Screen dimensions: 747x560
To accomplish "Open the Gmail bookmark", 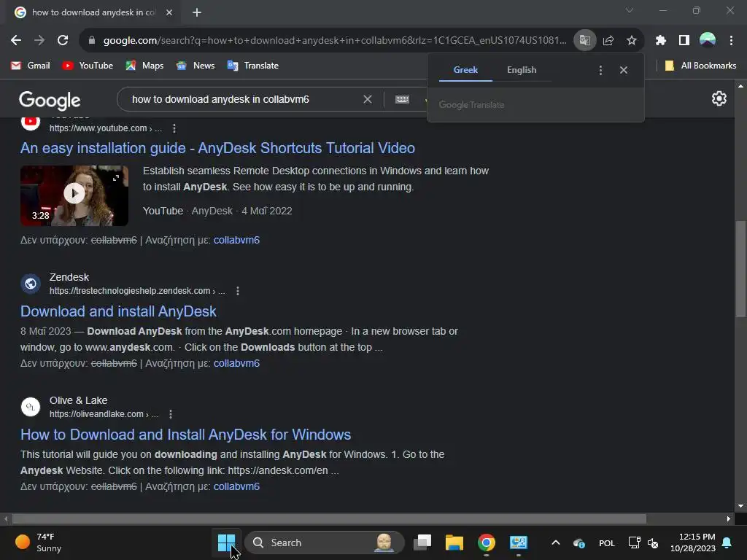I will click(30, 66).
